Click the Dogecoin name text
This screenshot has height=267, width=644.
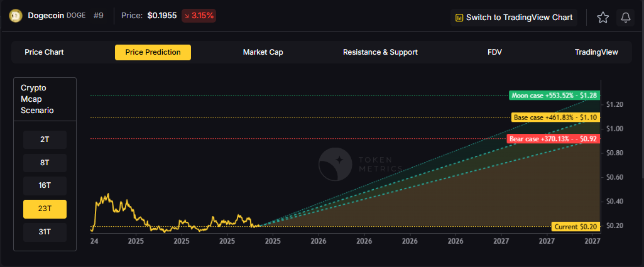coord(46,16)
